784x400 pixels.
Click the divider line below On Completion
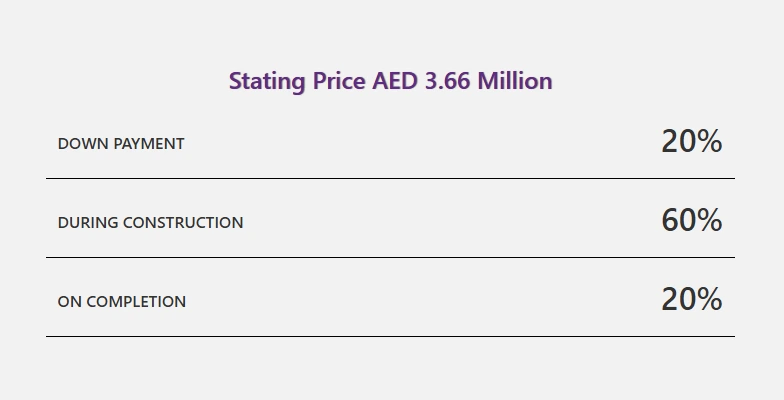pyautogui.click(x=390, y=336)
